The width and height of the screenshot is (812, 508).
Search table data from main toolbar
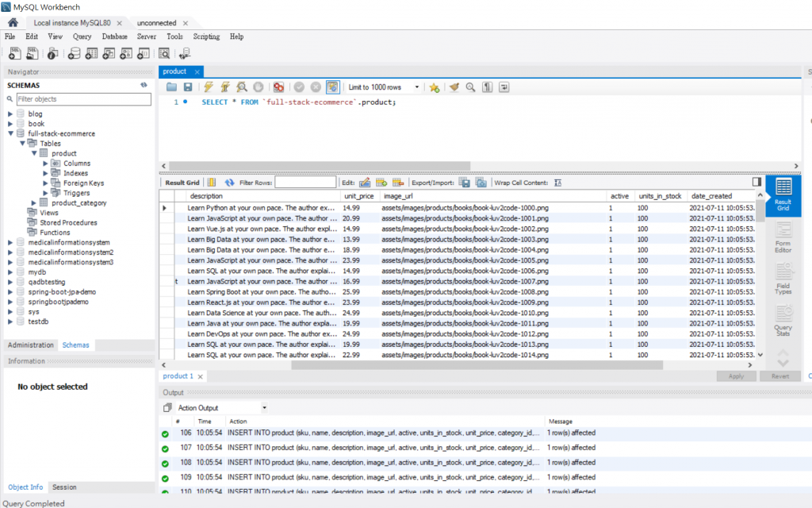164,53
